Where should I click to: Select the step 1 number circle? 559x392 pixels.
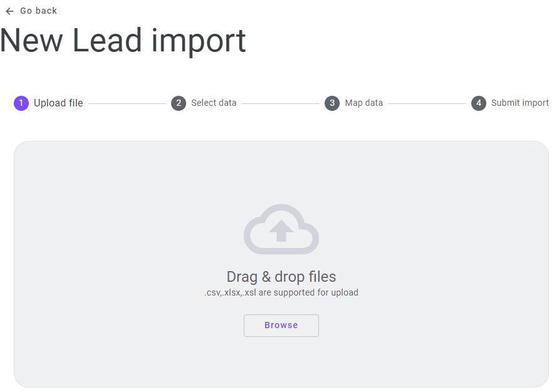pos(21,103)
